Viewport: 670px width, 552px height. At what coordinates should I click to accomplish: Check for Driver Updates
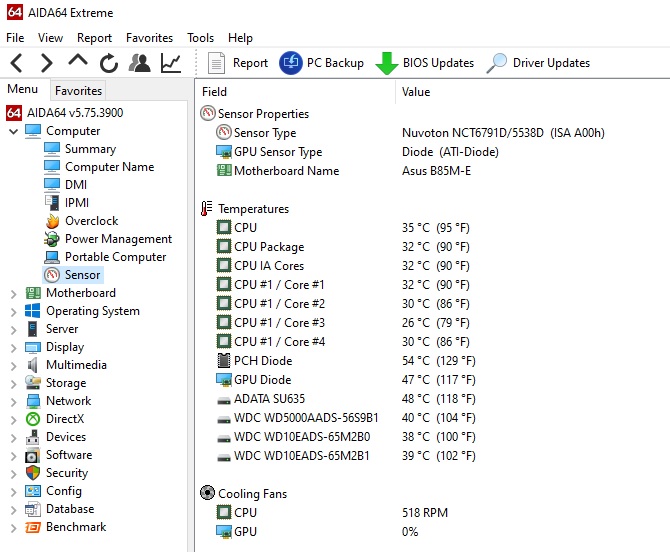(538, 63)
